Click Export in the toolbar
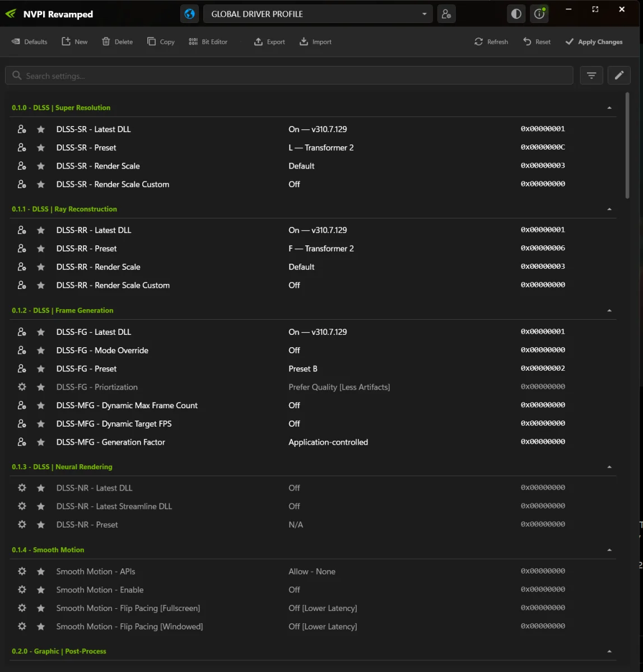 (x=269, y=42)
